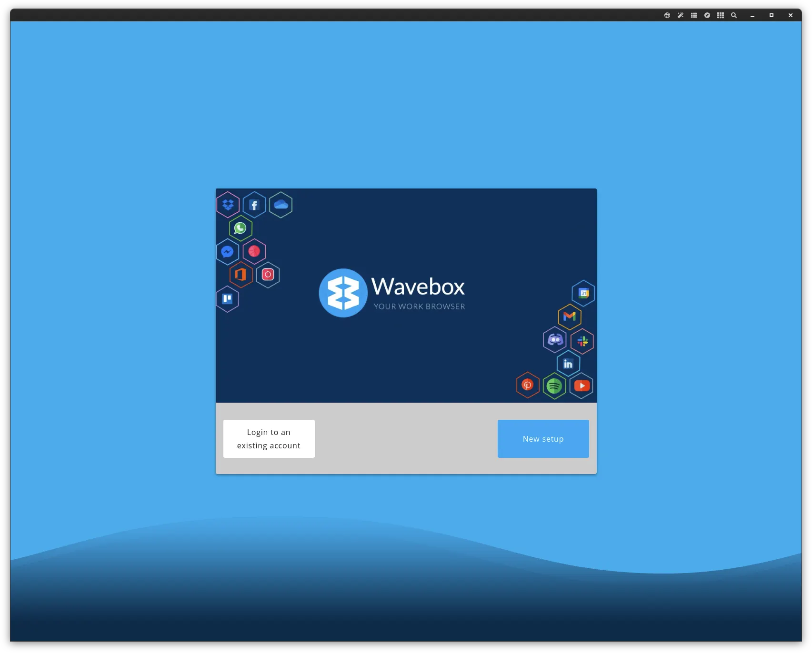Viewport: 812px width, 653px height.
Task: Start a New setup
Action: pyautogui.click(x=543, y=439)
